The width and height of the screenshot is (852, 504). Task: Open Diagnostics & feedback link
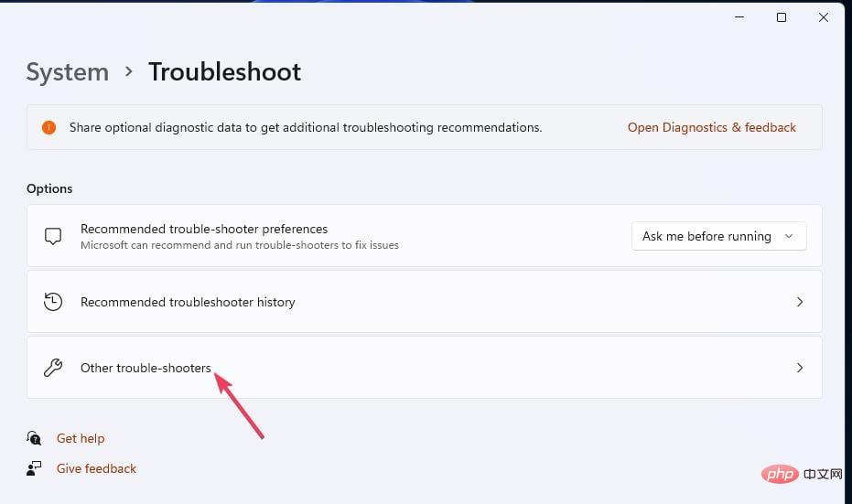click(712, 128)
